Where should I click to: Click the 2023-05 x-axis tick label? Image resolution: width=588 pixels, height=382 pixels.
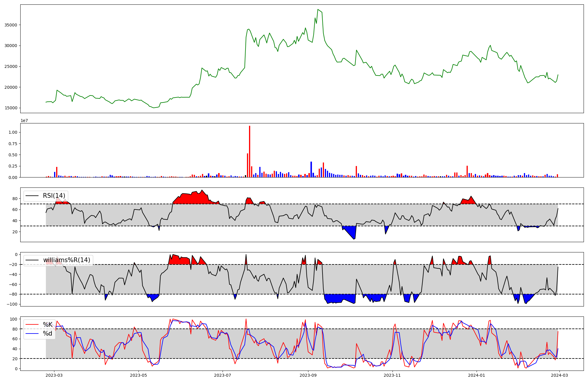(x=138, y=375)
